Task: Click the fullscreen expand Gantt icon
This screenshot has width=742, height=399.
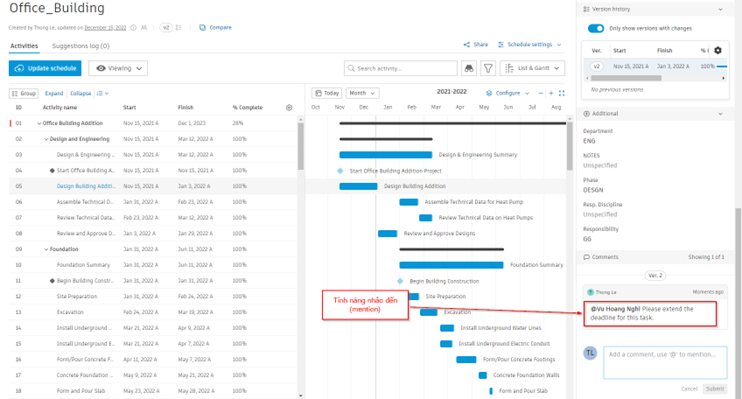Action: pyautogui.click(x=562, y=93)
